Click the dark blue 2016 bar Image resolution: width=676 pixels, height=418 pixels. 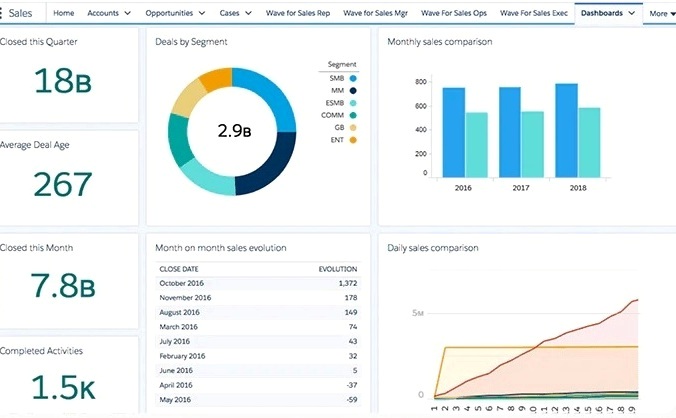coord(454,132)
